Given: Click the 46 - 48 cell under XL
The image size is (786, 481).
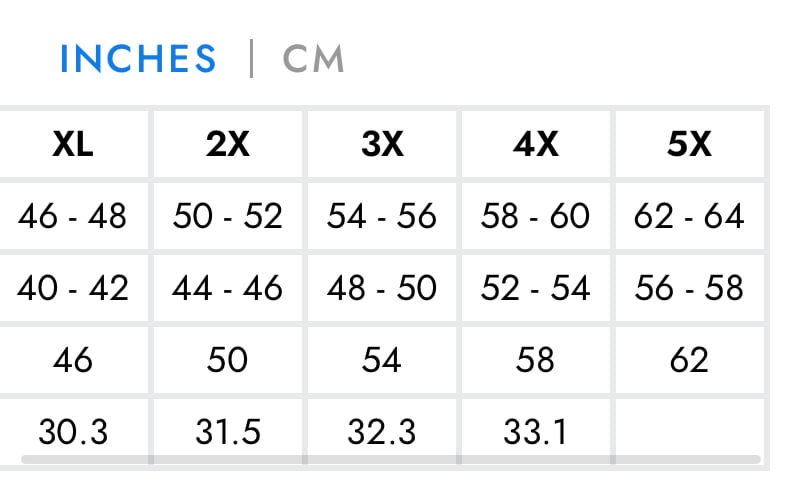Looking at the screenshot, I should (x=73, y=216).
